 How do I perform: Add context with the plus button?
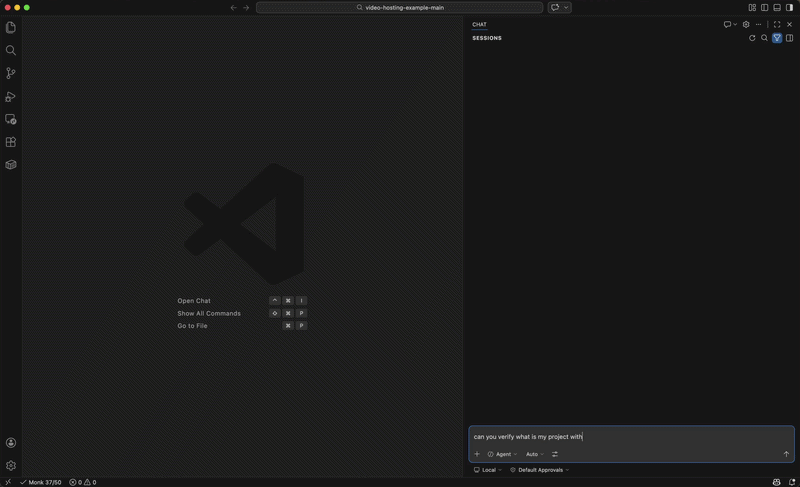[477, 454]
